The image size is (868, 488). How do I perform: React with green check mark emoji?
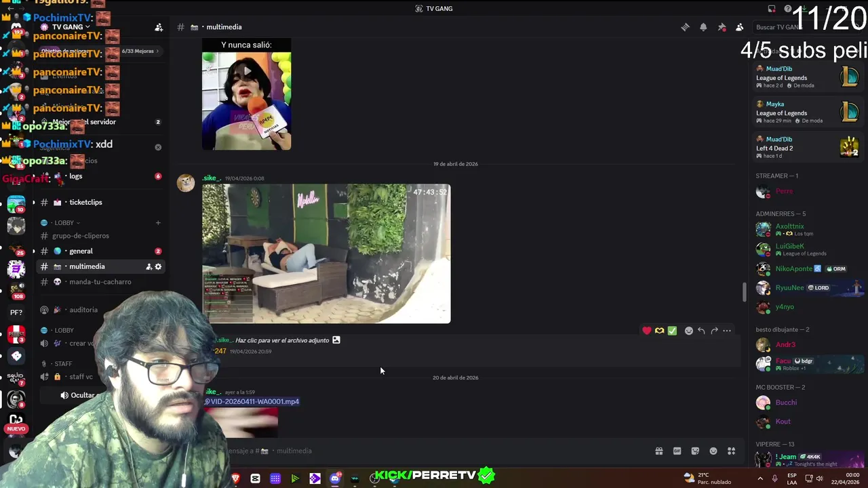pos(672,331)
